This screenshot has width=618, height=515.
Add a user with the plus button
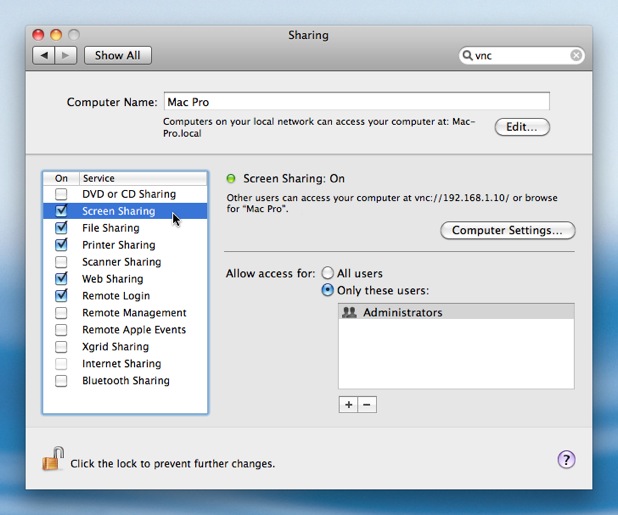[x=348, y=405]
